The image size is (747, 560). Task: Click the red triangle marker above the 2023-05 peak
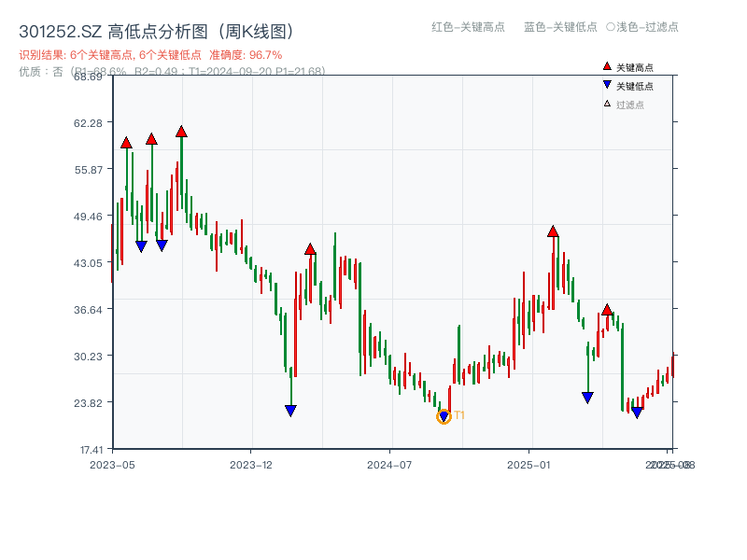click(x=125, y=144)
